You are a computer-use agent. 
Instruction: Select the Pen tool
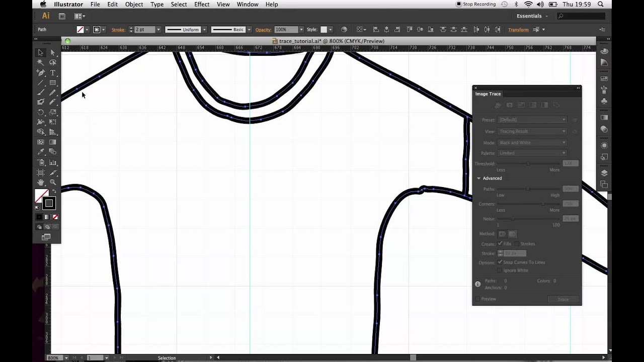coord(41,72)
